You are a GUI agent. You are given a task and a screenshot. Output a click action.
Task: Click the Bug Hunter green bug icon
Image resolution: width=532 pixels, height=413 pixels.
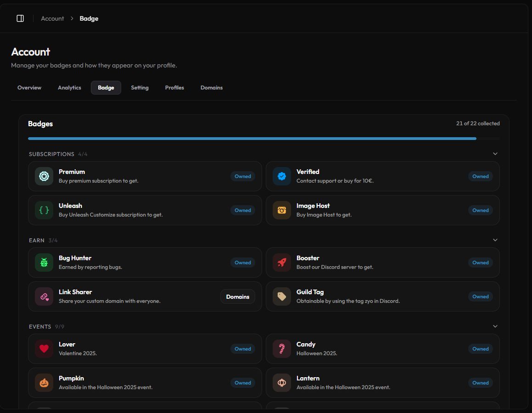coord(44,262)
